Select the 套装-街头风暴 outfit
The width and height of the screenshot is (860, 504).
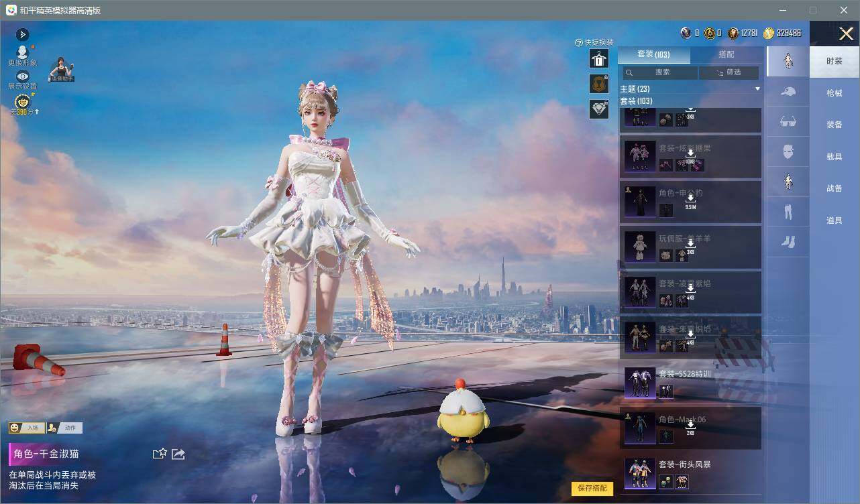pyautogui.click(x=691, y=473)
